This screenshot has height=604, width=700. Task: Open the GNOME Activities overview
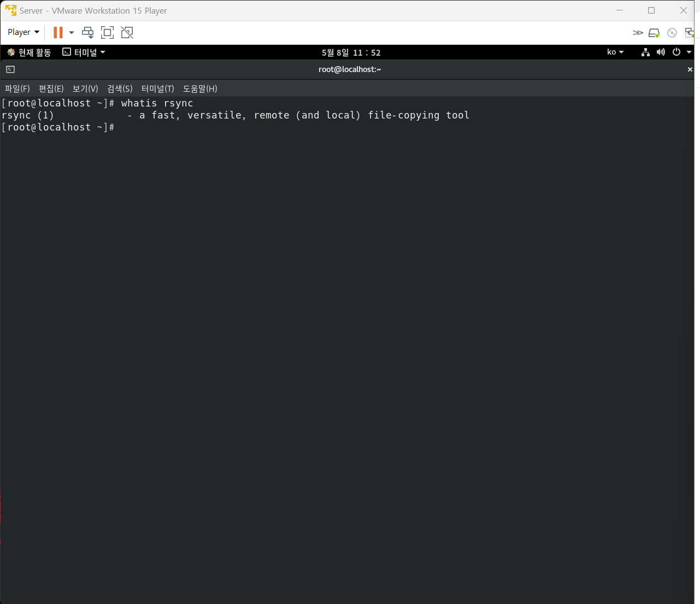pos(29,52)
